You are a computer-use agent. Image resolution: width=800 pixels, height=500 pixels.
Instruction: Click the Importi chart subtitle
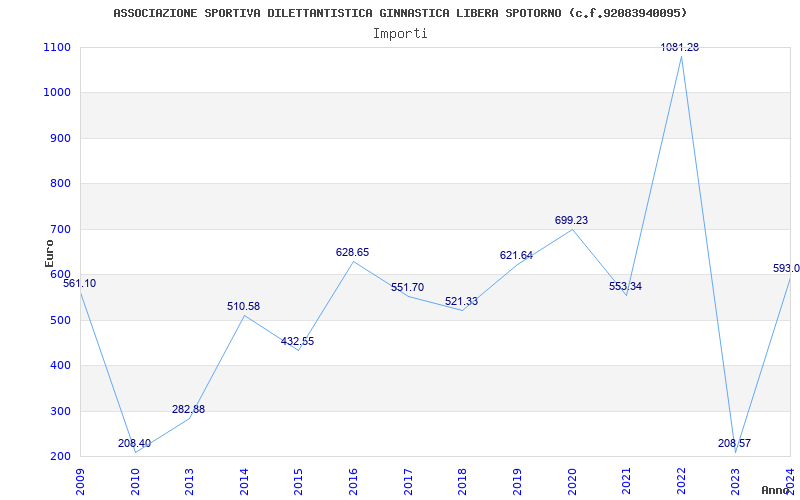point(400,33)
